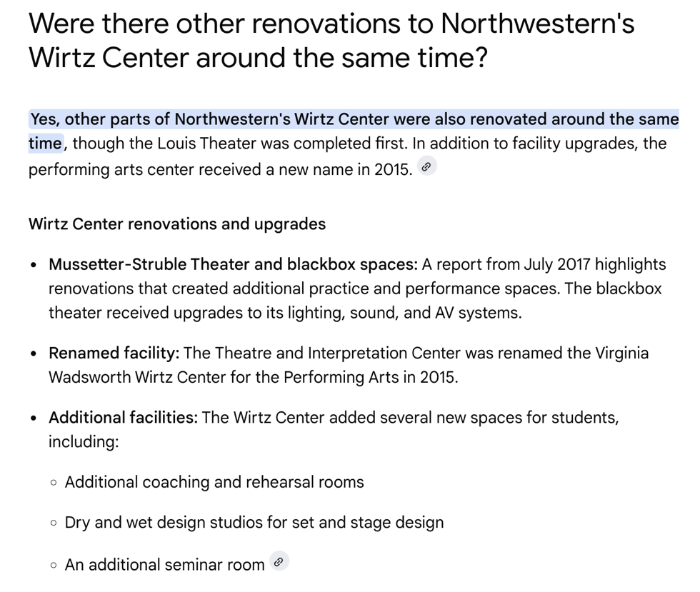Open the citation link icon beside "An additional seminar room"
The image size is (700, 592).
pos(279,561)
